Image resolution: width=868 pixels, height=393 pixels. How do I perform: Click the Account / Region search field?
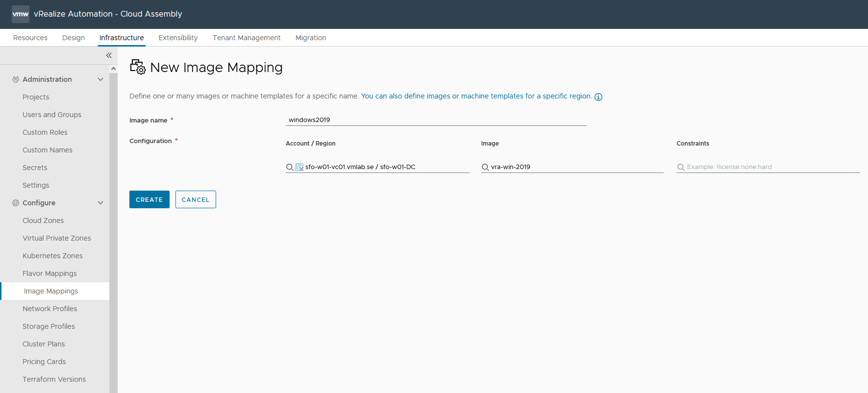pos(377,167)
